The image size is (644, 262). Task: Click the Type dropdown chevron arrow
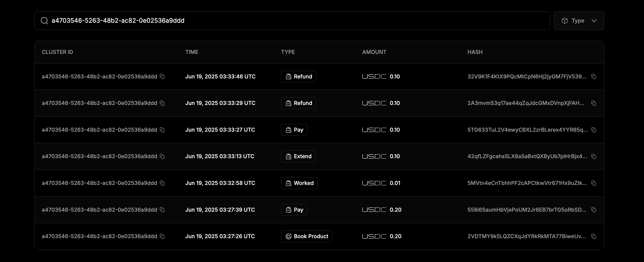(x=594, y=21)
